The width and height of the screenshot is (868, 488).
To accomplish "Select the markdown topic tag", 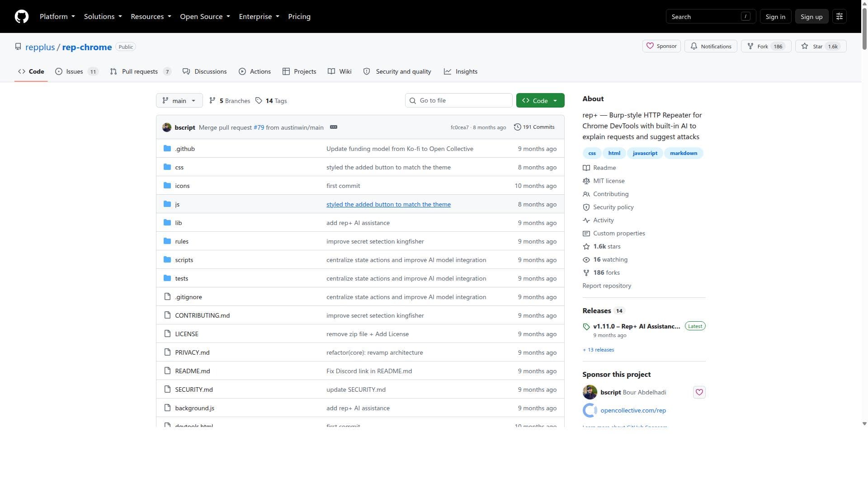I will 684,153.
